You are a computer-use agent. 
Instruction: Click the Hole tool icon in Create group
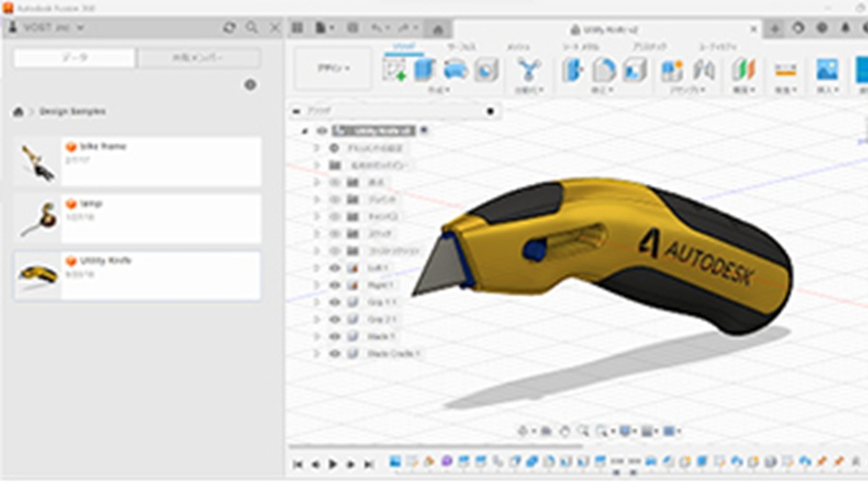[x=486, y=70]
